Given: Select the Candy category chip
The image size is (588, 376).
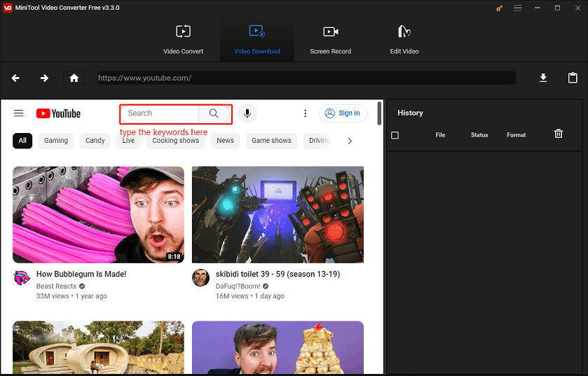Looking at the screenshot, I should pos(95,141).
